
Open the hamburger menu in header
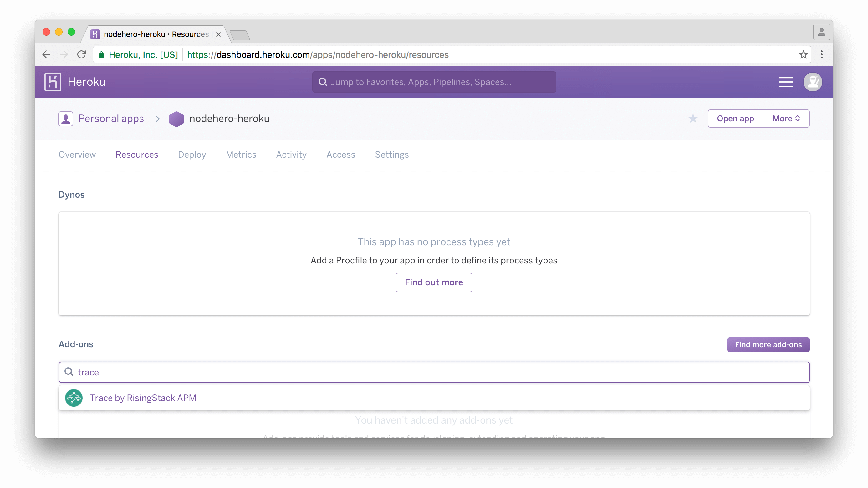click(785, 82)
